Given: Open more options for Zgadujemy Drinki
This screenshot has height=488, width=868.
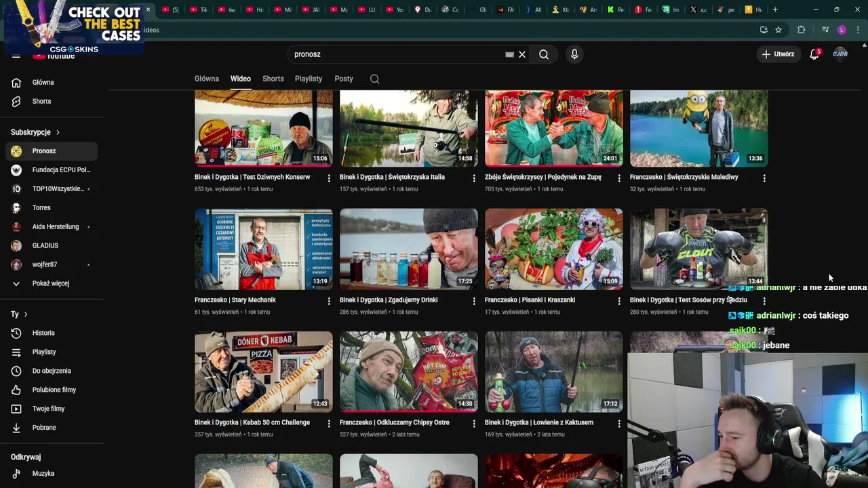Looking at the screenshot, I should click(x=474, y=300).
